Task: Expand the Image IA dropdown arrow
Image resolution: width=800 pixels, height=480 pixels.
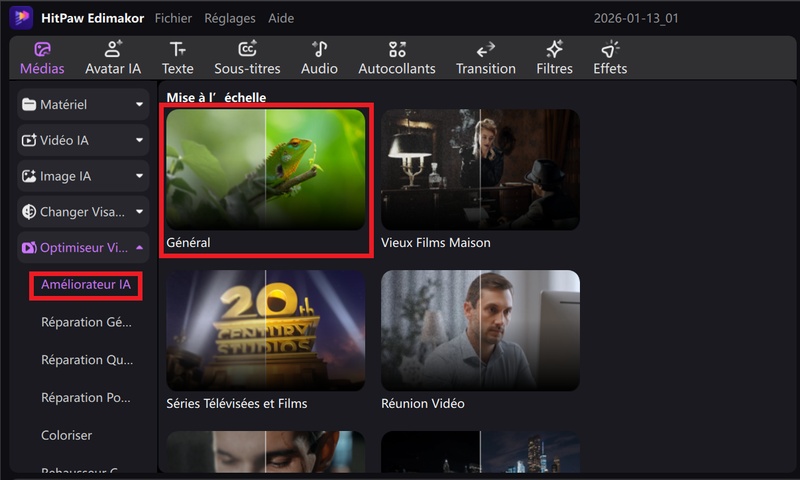Action: [139, 176]
